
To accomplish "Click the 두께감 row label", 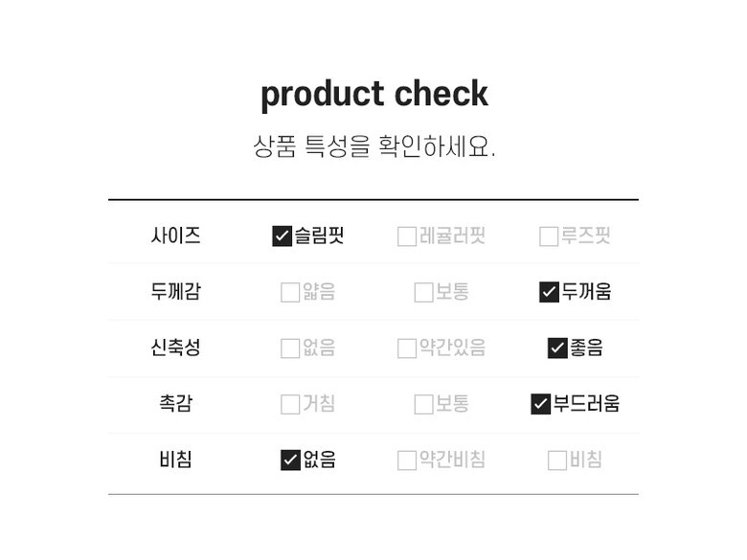I will pos(175,292).
